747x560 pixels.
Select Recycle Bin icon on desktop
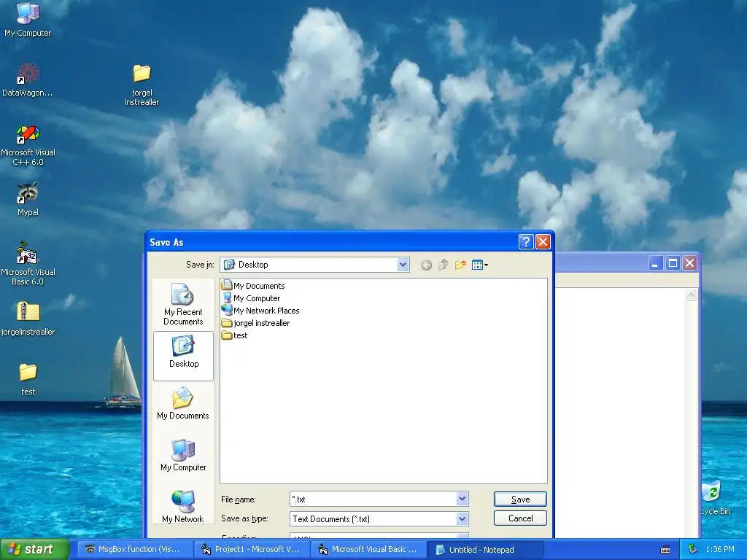[715, 497]
